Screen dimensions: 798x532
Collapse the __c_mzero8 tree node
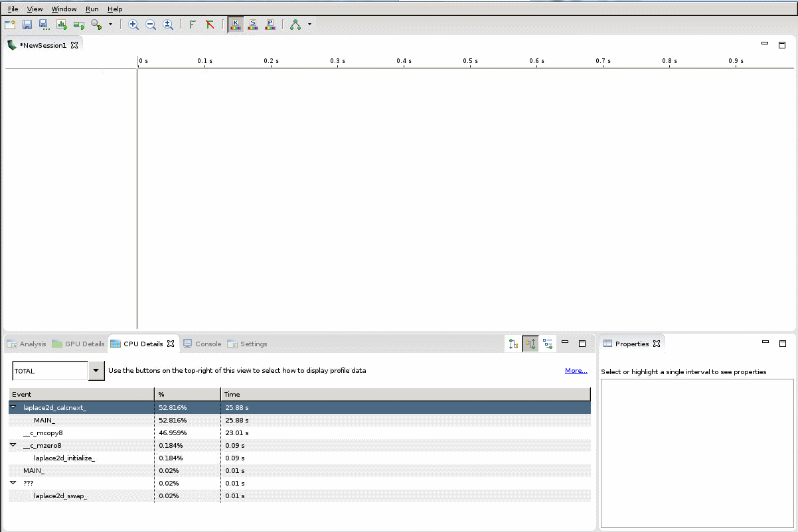tap(13, 445)
